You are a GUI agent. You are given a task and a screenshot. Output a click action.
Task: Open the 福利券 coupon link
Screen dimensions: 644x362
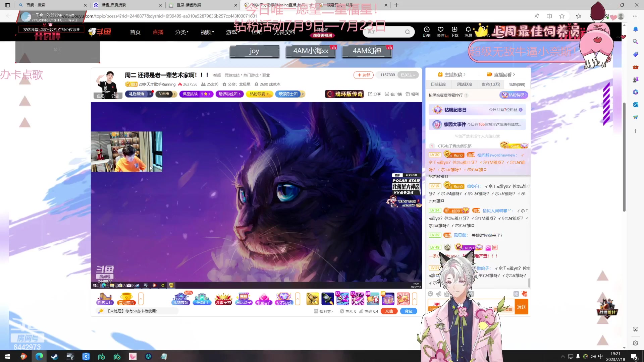point(323,311)
